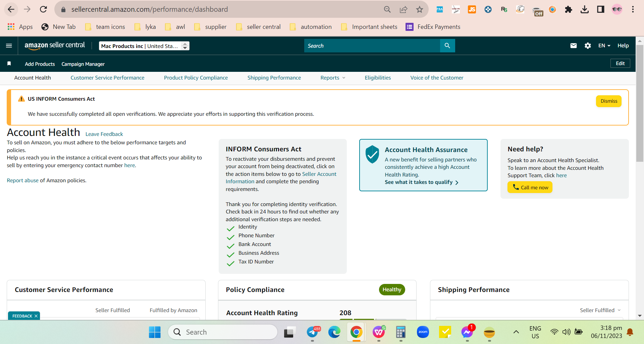Open the notifications bell in system tray

[630, 332]
